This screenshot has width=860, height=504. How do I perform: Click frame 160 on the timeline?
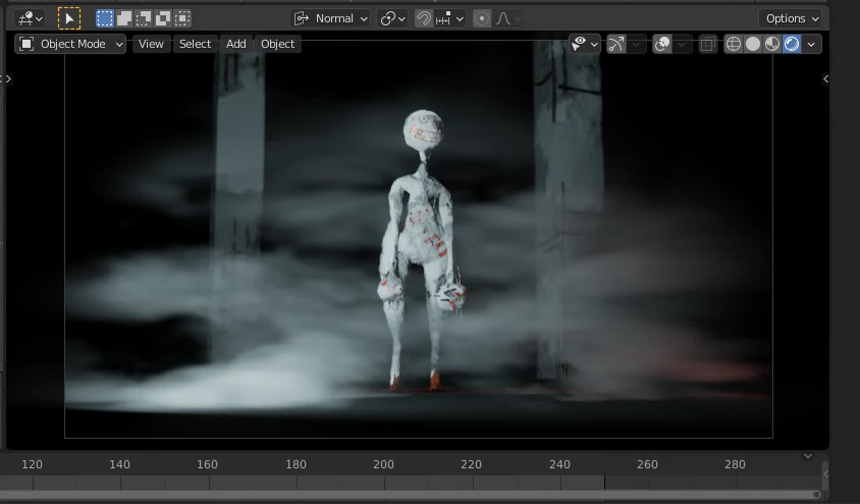click(x=207, y=465)
